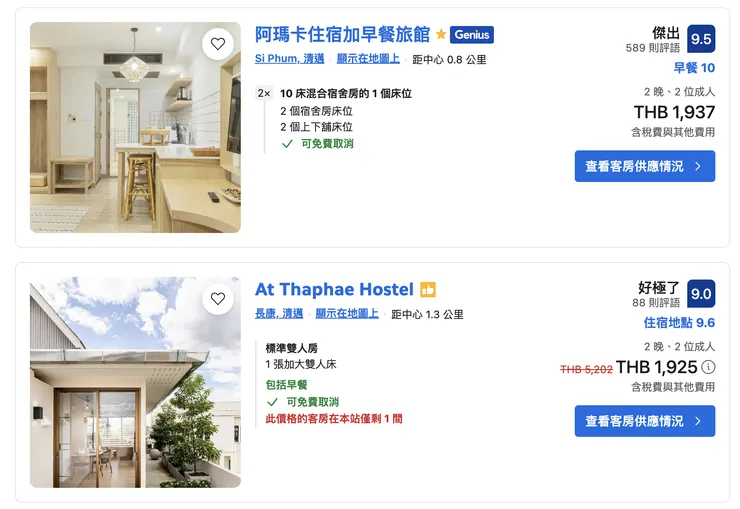The width and height of the screenshot is (740, 509).
Task: Show first hotel on map via 顯示在地圖上
Action: click(368, 59)
